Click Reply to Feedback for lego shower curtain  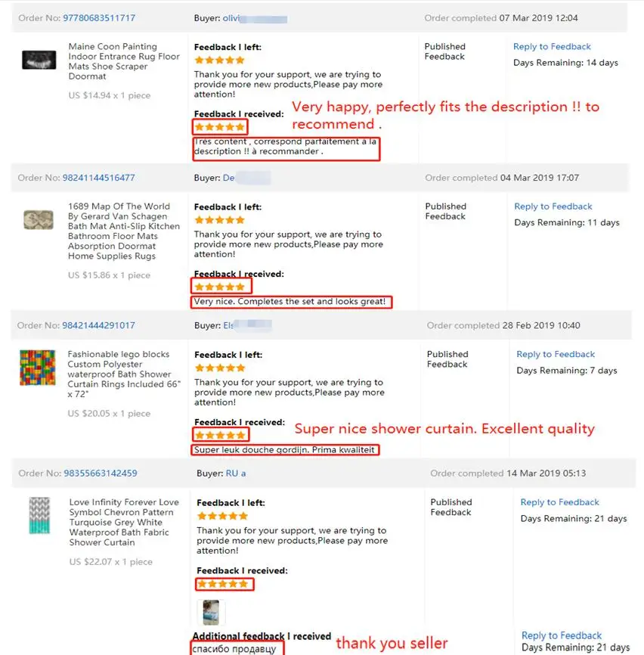click(556, 354)
